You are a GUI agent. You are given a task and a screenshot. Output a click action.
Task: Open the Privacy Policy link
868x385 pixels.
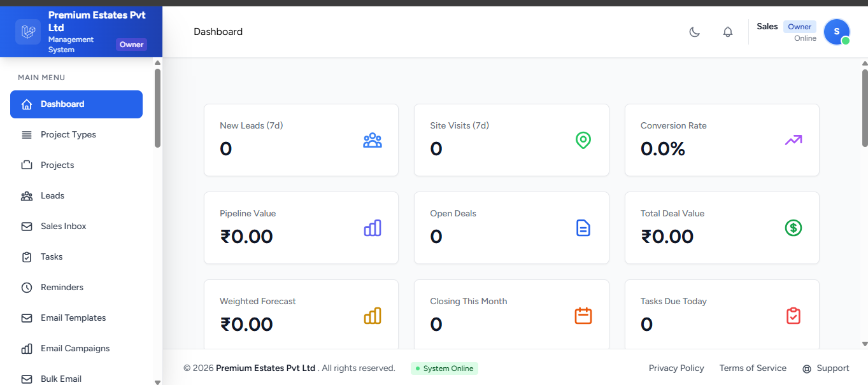coord(676,368)
